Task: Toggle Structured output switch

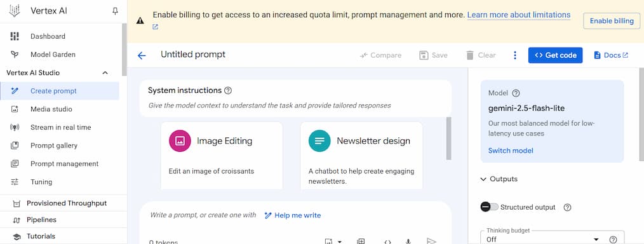Action: coord(489,207)
